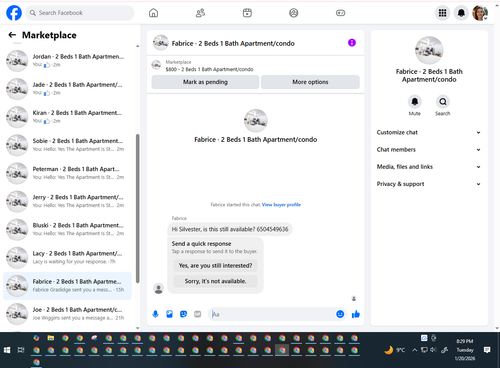Open File Explorer from the taskbar
This screenshot has width=500, height=368.
[51, 338]
